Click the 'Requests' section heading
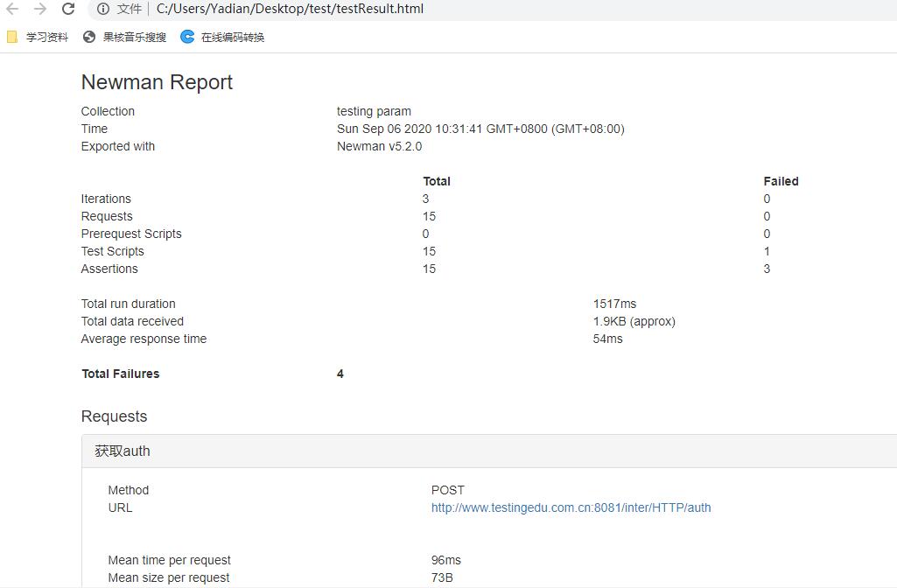The image size is (897, 588). tap(114, 416)
